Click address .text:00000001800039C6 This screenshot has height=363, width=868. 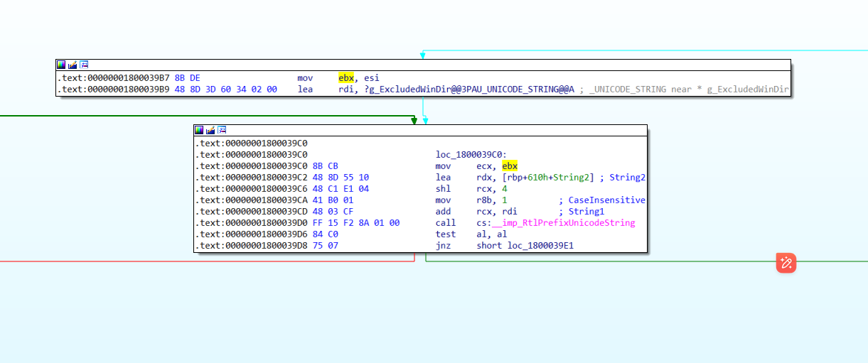pos(252,189)
